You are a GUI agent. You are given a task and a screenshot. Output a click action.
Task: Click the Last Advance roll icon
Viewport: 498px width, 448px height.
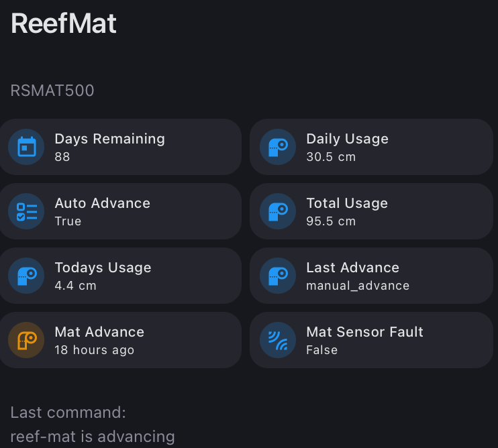tap(278, 276)
